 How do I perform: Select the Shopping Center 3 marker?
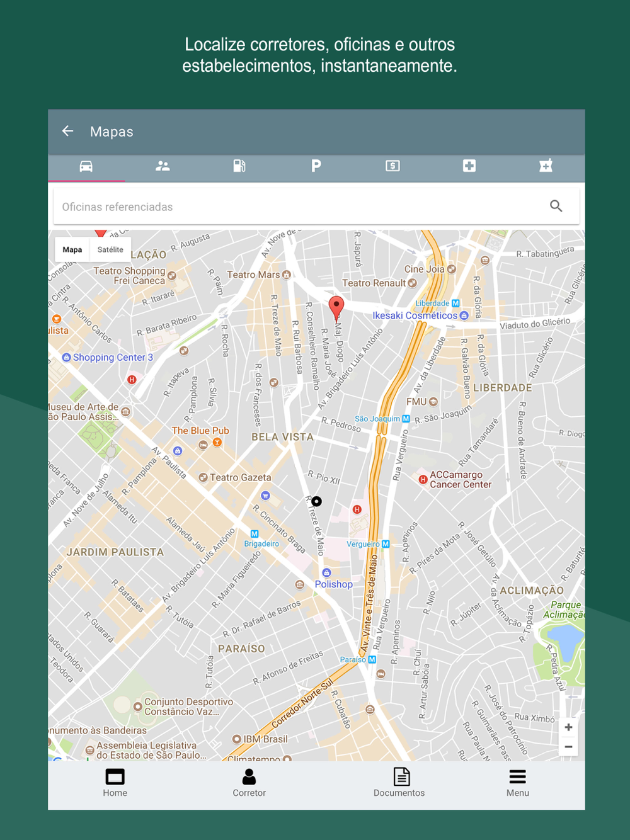point(66,358)
